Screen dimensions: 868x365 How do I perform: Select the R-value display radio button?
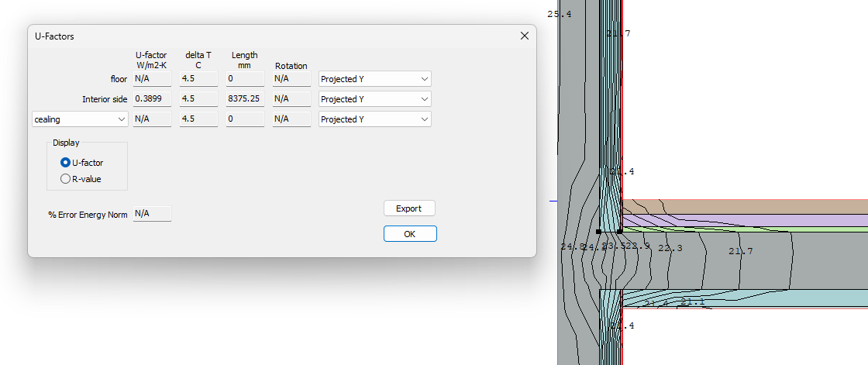[65, 179]
